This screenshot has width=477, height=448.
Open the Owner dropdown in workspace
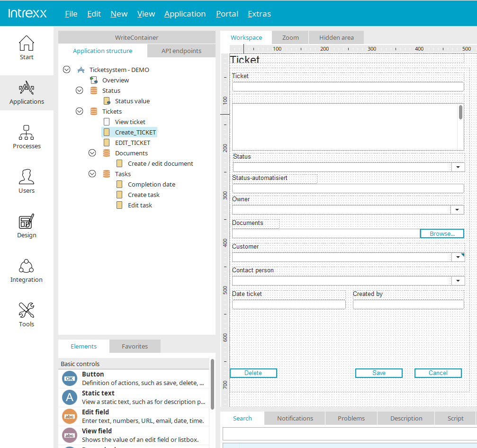pyautogui.click(x=457, y=209)
